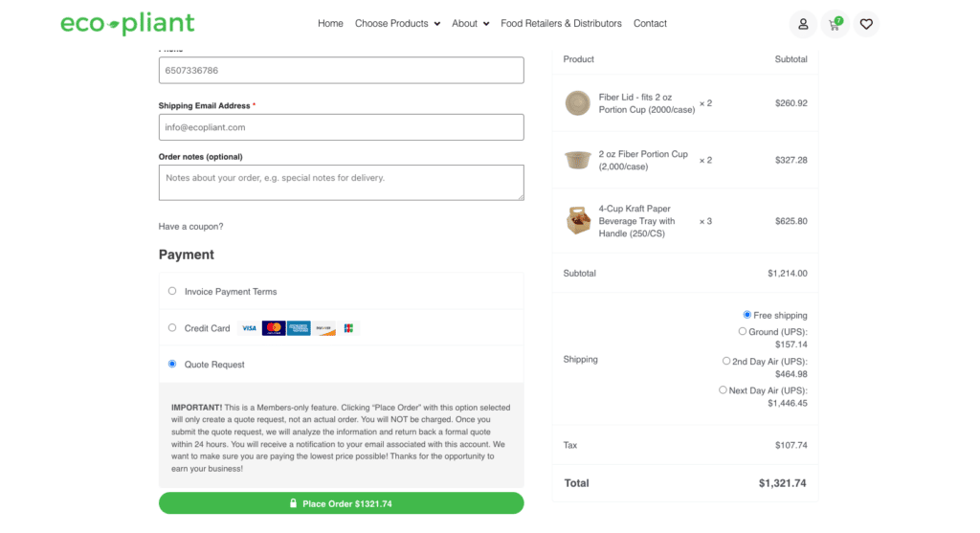
Task: Expand the Choose Products dropdown
Action: (x=397, y=24)
